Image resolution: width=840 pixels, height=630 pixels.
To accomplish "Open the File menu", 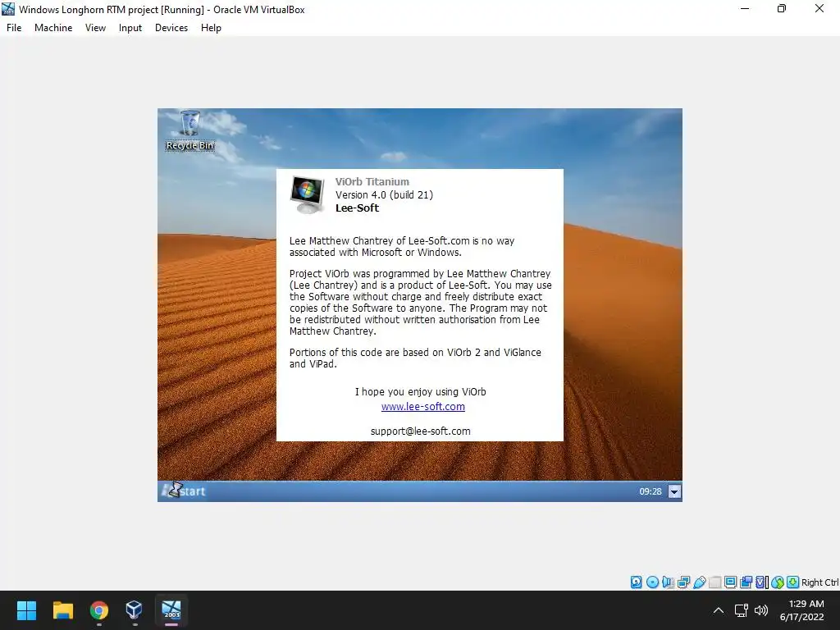I will click(14, 28).
